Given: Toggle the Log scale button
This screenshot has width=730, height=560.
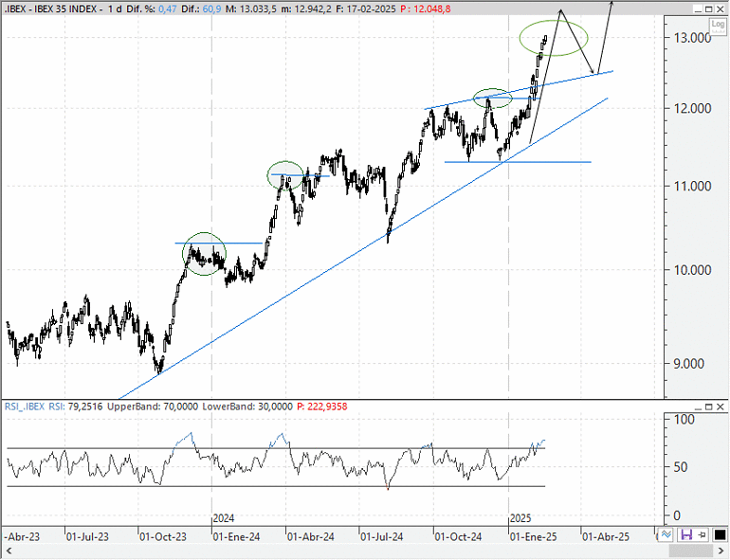Looking at the screenshot, I should [718, 25].
